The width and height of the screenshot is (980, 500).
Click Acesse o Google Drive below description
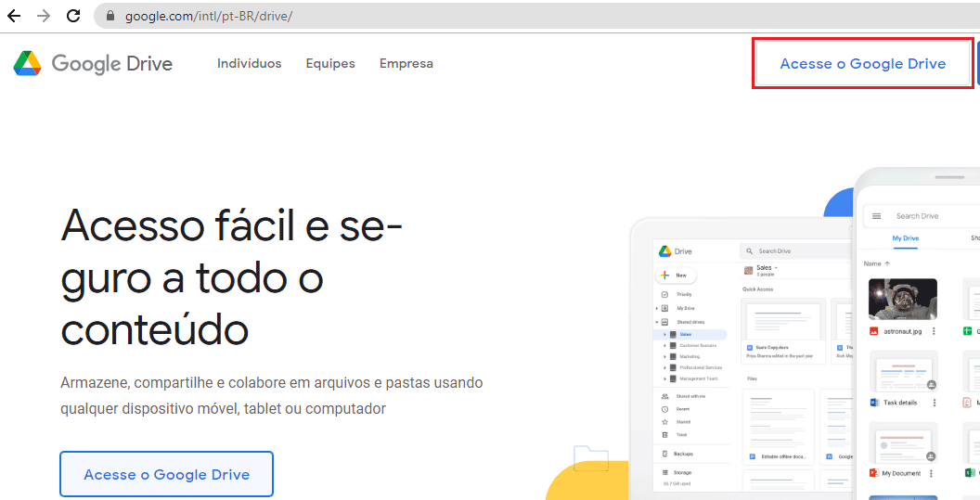point(166,475)
